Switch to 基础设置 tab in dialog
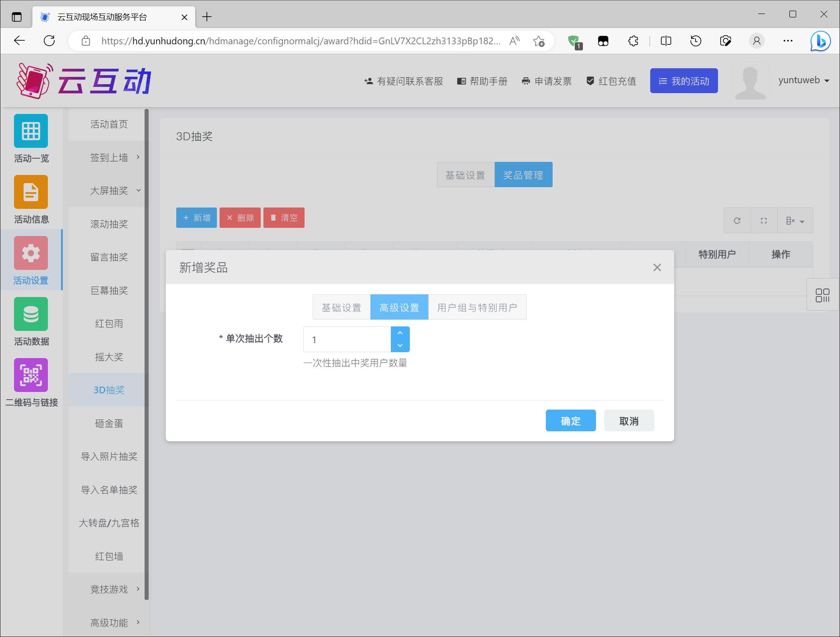840x637 pixels. point(341,307)
